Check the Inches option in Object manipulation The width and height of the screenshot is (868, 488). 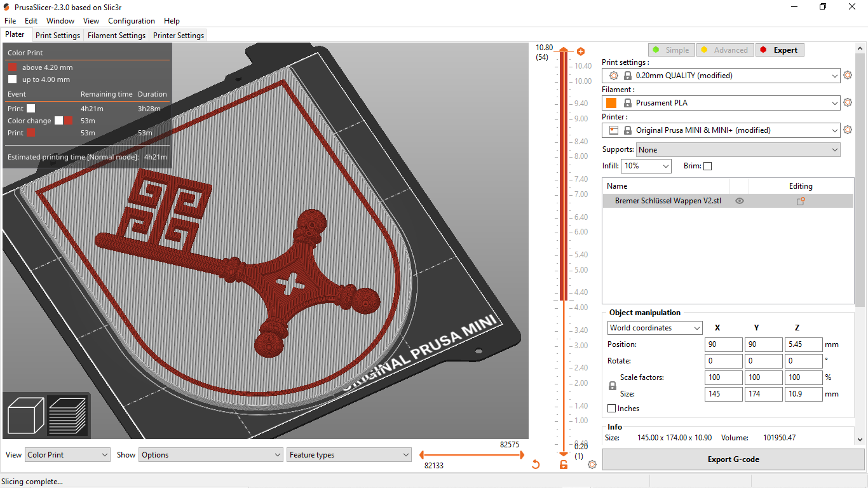tap(612, 408)
